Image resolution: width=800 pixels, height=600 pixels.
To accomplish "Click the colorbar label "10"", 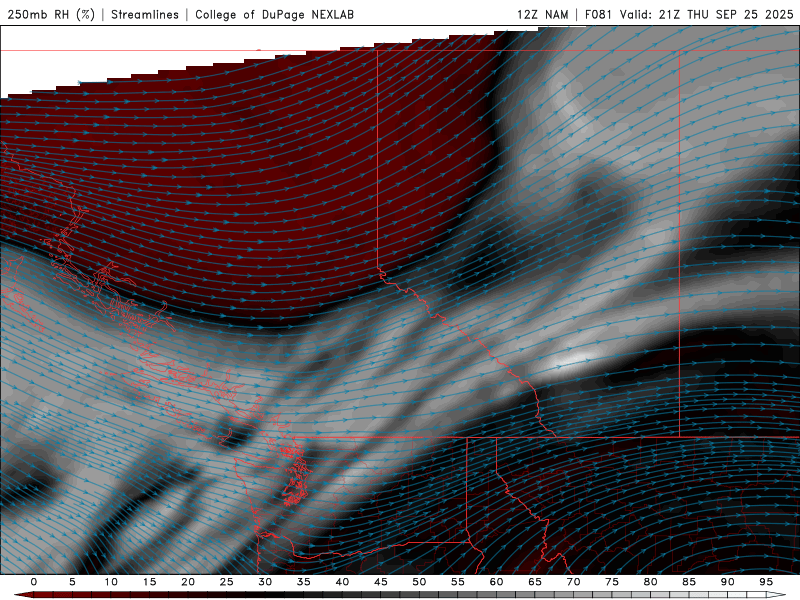I will 111,582.
